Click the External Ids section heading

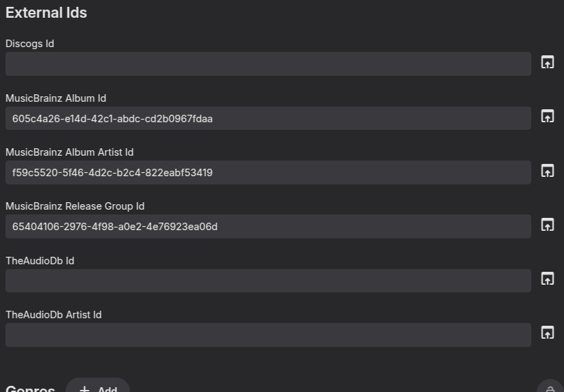point(46,12)
